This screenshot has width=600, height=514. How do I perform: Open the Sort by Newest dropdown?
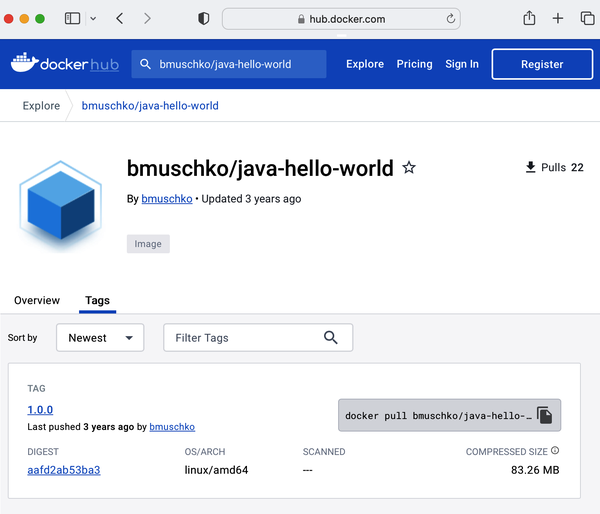[100, 338]
